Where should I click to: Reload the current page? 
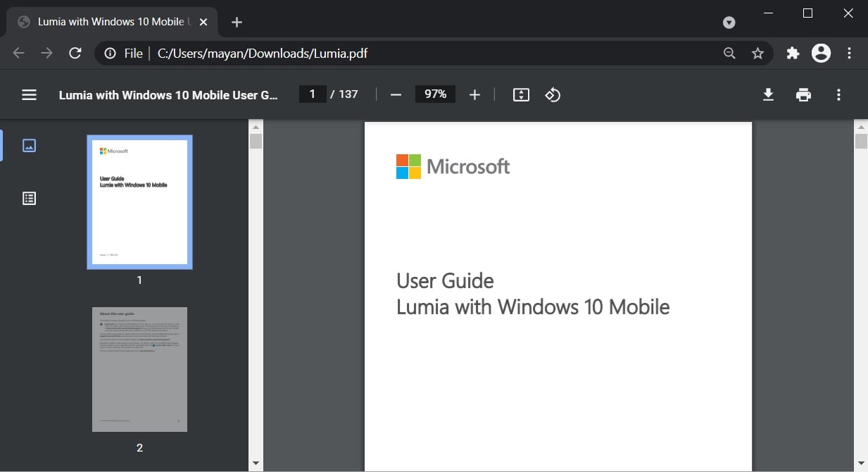[75, 53]
